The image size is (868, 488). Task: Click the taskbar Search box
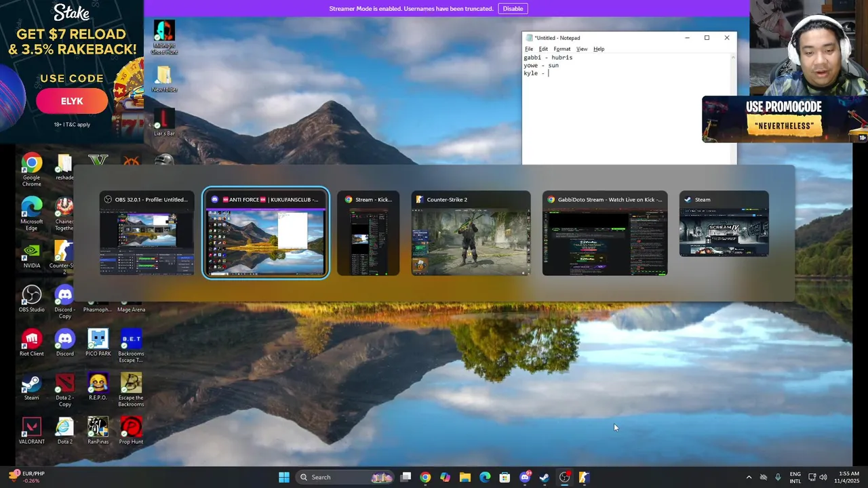pyautogui.click(x=345, y=477)
